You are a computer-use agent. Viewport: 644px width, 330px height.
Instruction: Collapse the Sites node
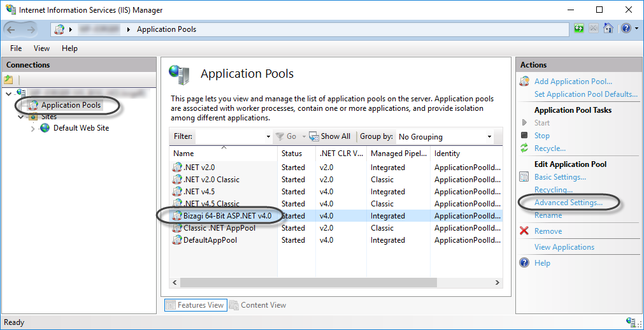[22, 117]
